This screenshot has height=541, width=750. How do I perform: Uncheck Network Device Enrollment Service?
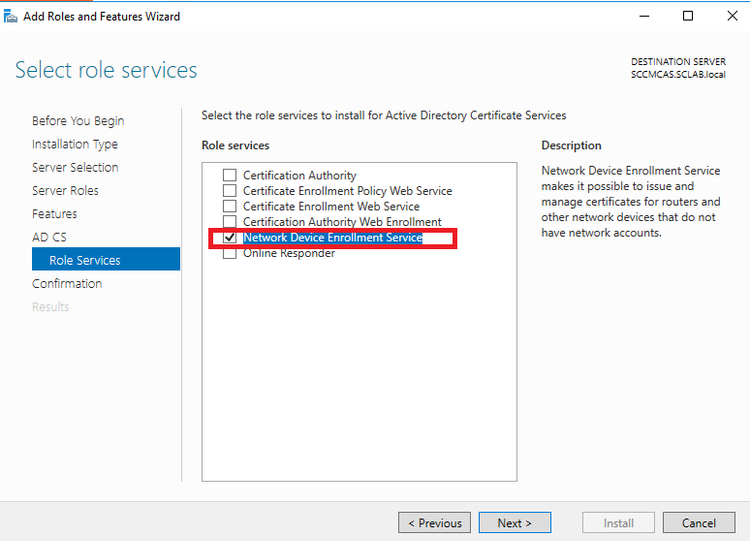pyautogui.click(x=230, y=237)
